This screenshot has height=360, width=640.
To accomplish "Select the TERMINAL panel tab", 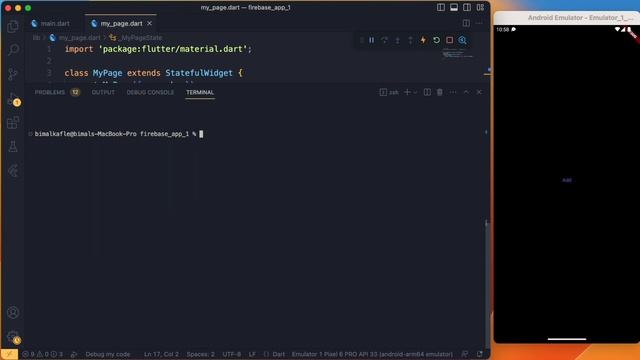I will pyautogui.click(x=200, y=92).
